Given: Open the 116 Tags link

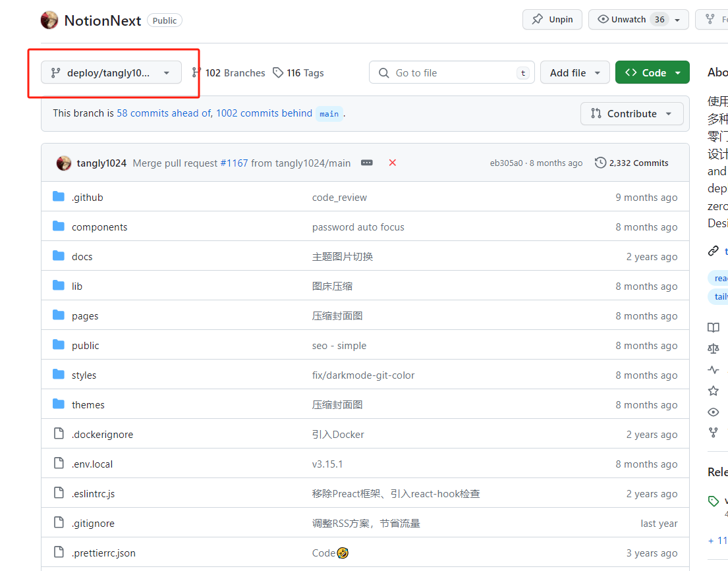Looking at the screenshot, I should 298,73.
